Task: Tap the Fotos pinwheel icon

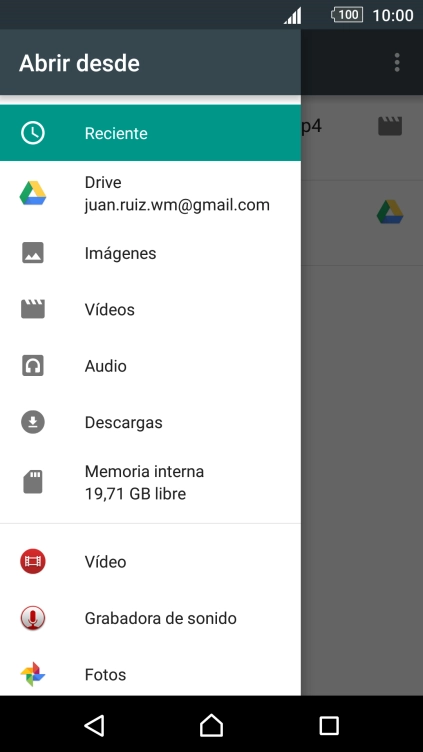Action: tap(33, 675)
